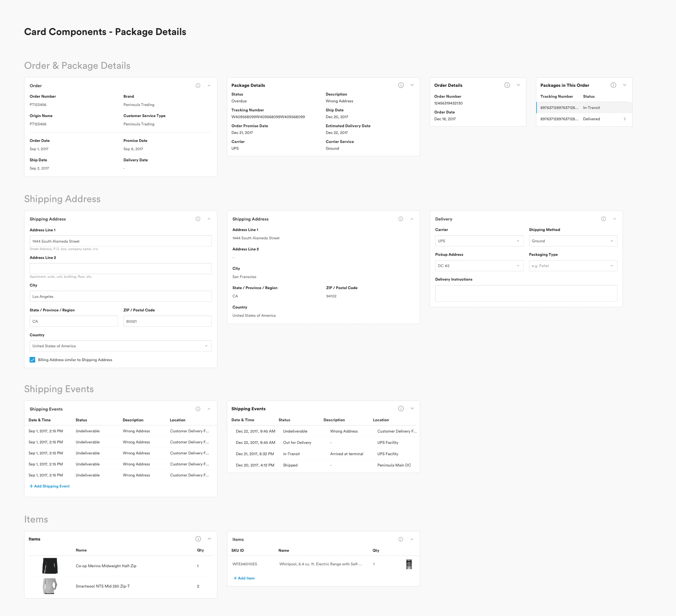This screenshot has height=616, width=676.
Task: Click inside the City field showing Los Angeles
Action: [120, 296]
